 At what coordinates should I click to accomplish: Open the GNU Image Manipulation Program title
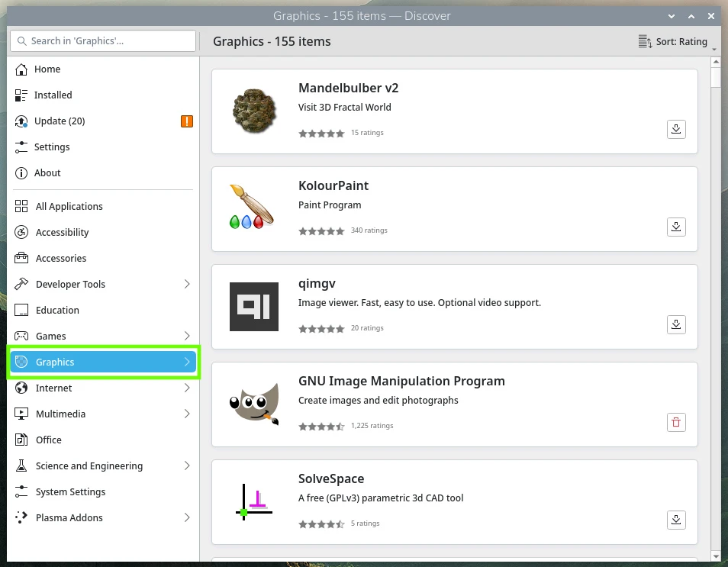401,381
